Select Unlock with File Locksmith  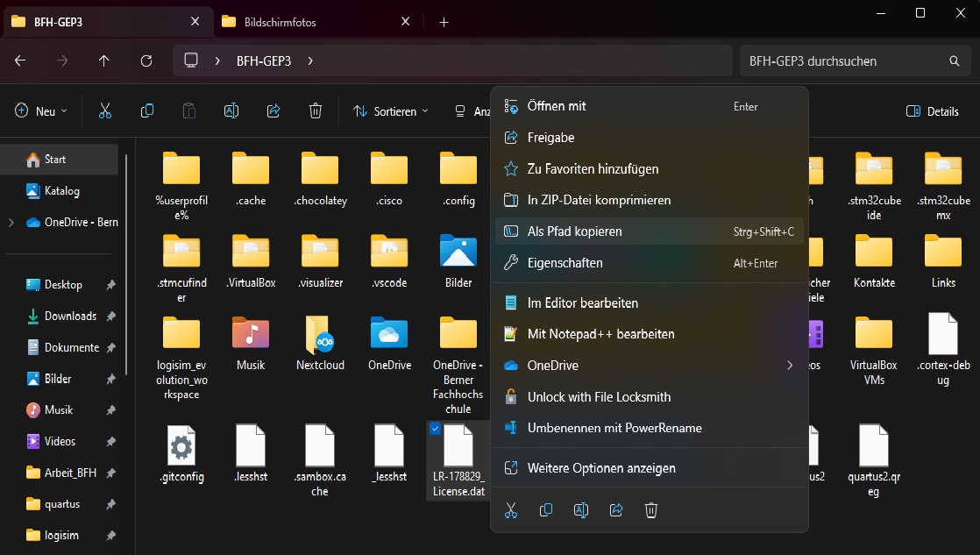click(x=649, y=397)
